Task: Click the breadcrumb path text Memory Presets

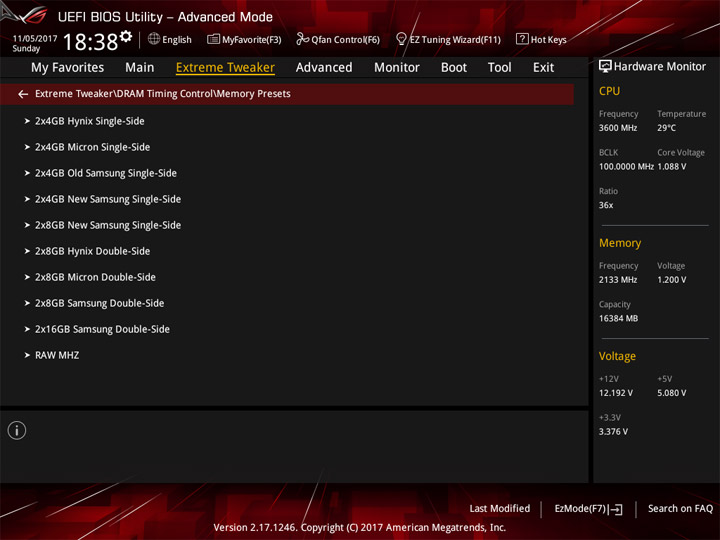Action: pos(253,94)
